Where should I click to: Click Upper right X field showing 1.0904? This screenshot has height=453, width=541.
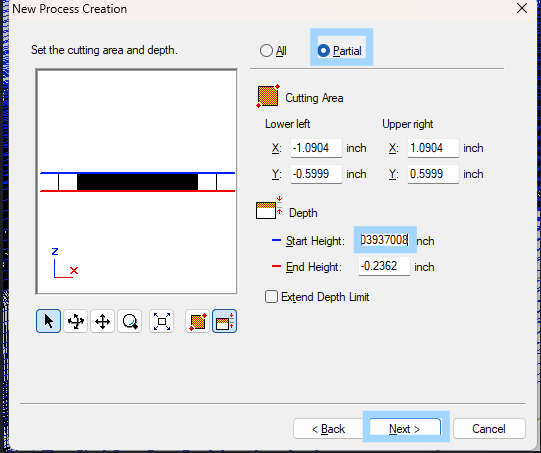coord(433,148)
